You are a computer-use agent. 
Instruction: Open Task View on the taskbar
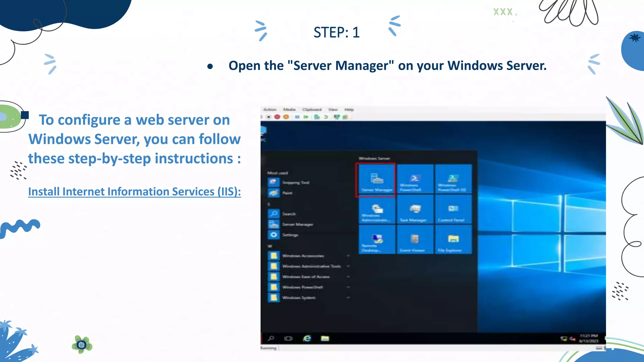(288, 338)
